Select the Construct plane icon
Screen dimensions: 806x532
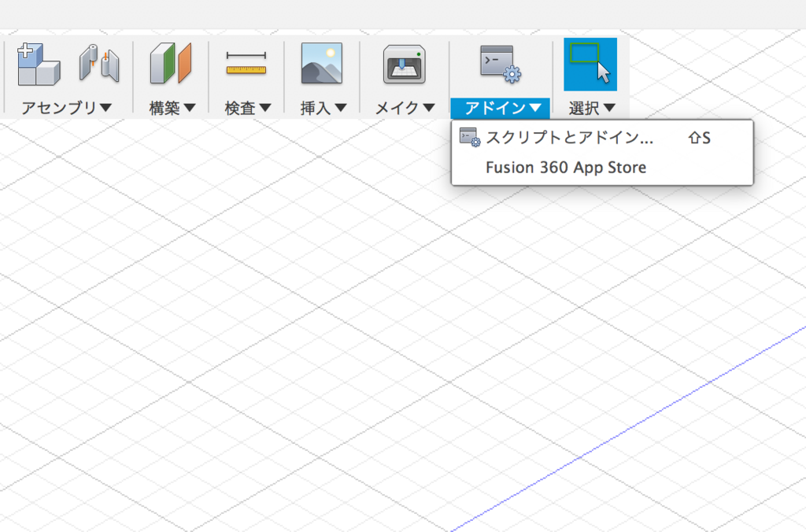tap(171, 63)
